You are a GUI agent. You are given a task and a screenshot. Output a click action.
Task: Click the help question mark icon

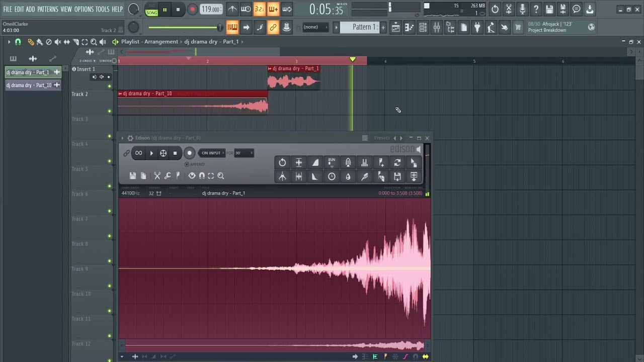[536, 9]
